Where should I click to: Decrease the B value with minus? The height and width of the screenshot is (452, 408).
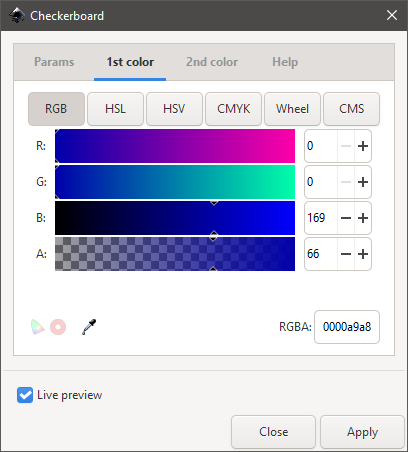(346, 218)
